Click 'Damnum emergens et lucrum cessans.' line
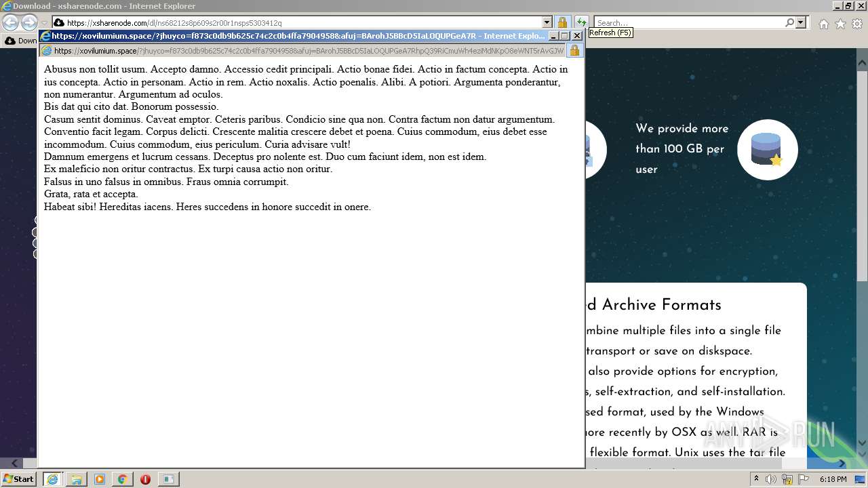The height and width of the screenshot is (488, 868). coord(127,157)
